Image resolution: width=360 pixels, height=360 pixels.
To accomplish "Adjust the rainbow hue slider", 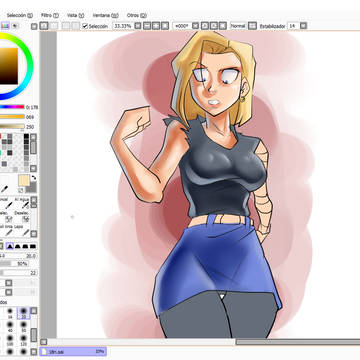I will point(12,107).
